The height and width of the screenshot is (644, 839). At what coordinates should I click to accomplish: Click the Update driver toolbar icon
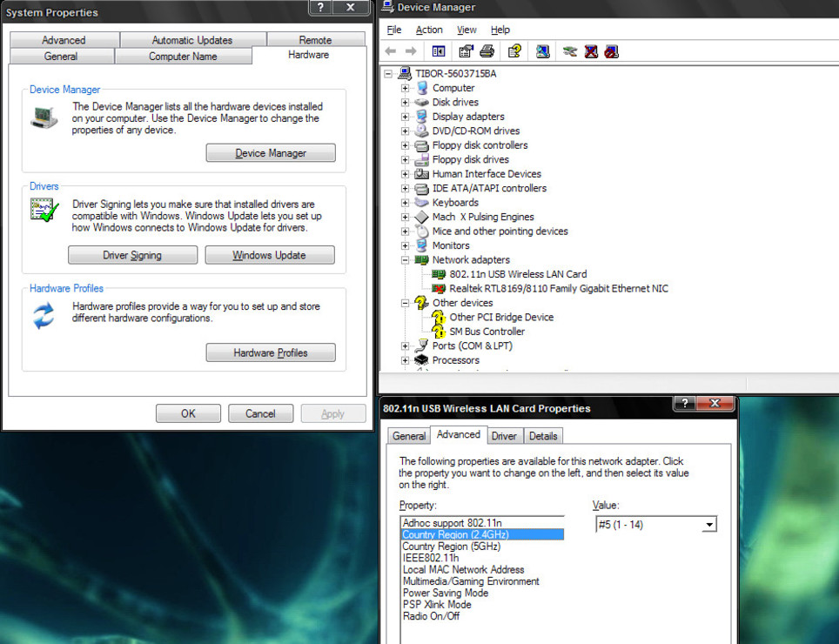(x=570, y=51)
